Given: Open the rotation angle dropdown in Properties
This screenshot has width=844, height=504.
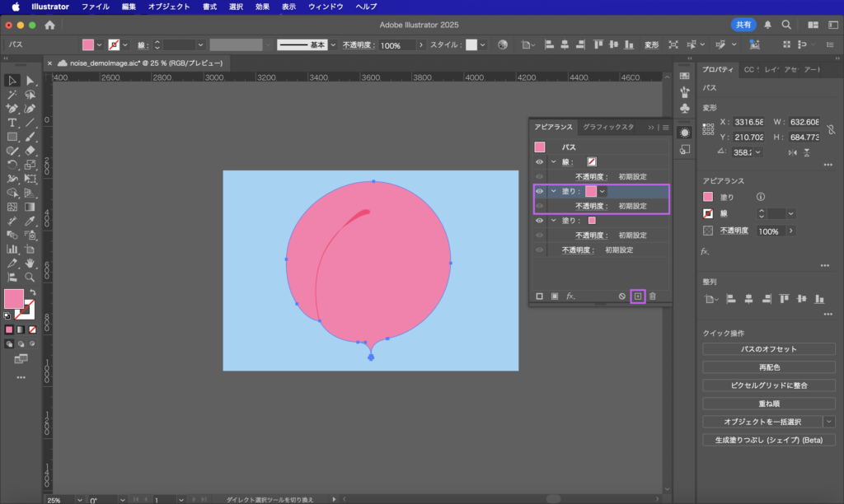Looking at the screenshot, I should pos(758,152).
